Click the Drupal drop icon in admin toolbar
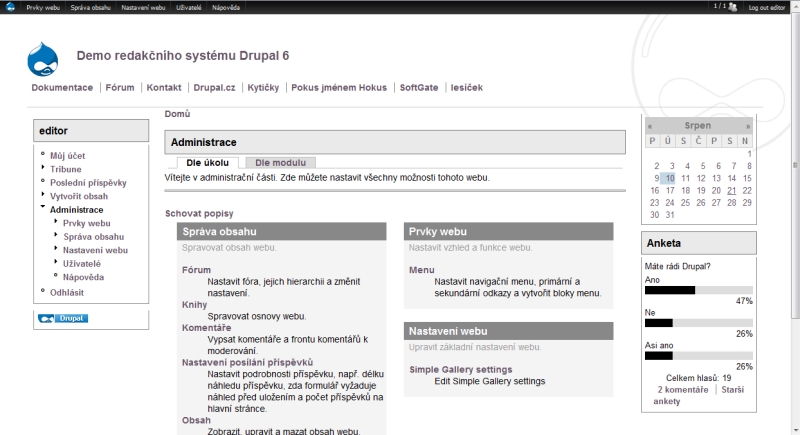This screenshot has height=435, width=800. 10,7
